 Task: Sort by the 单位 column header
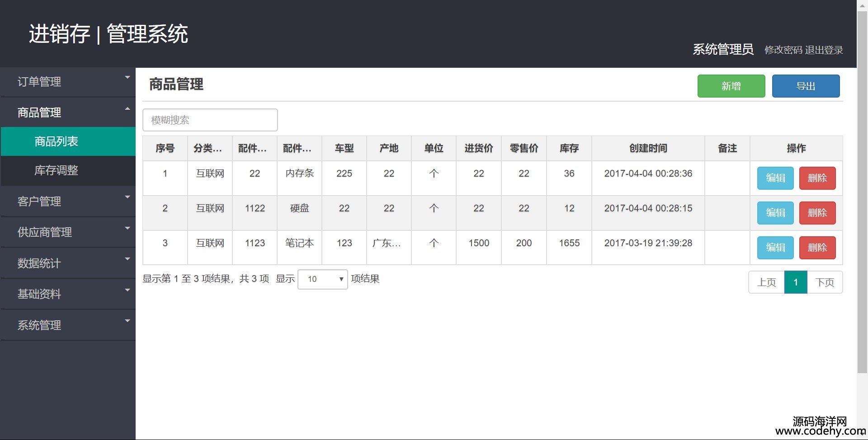434,148
